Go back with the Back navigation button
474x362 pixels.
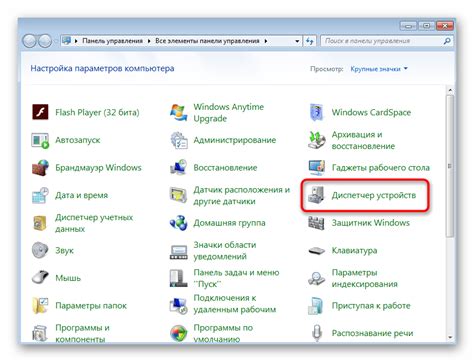(29, 41)
